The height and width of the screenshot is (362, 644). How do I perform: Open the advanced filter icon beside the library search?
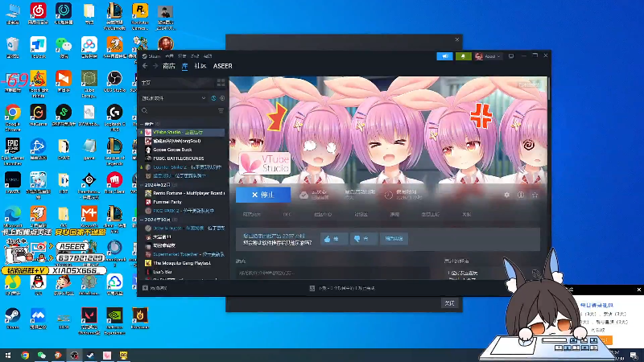tap(221, 111)
